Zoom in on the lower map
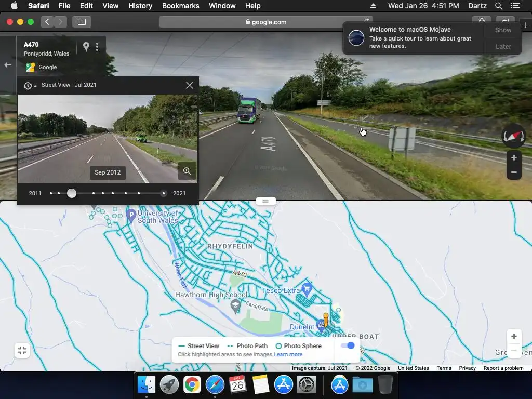 click(x=514, y=336)
